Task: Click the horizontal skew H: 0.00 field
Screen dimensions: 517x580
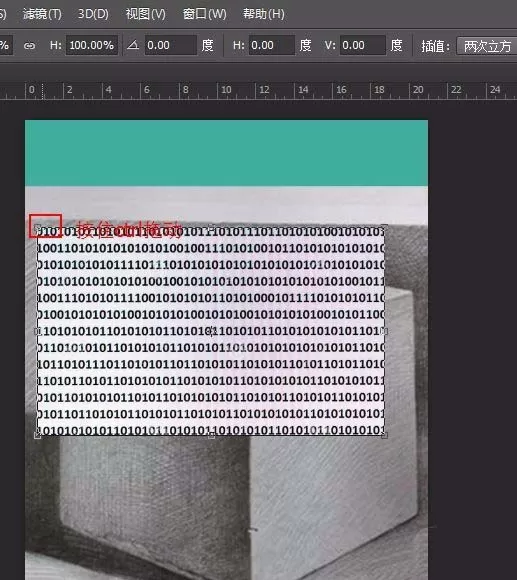Action: pos(272,45)
